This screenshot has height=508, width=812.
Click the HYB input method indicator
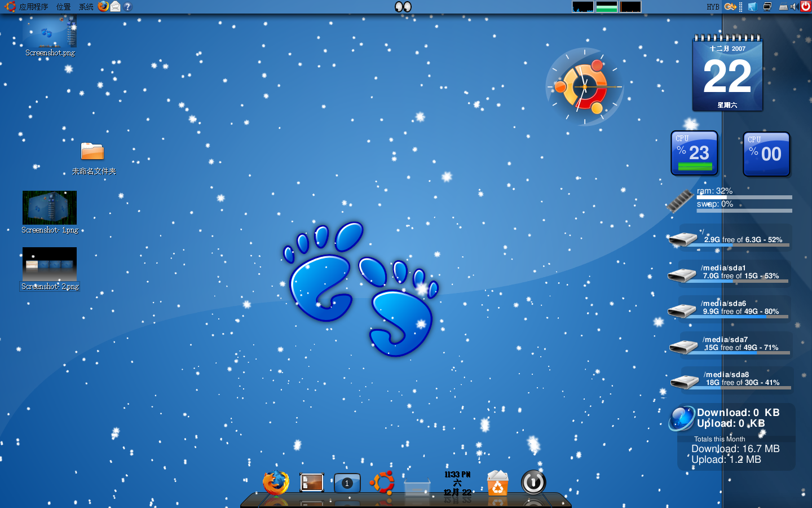coord(713,7)
